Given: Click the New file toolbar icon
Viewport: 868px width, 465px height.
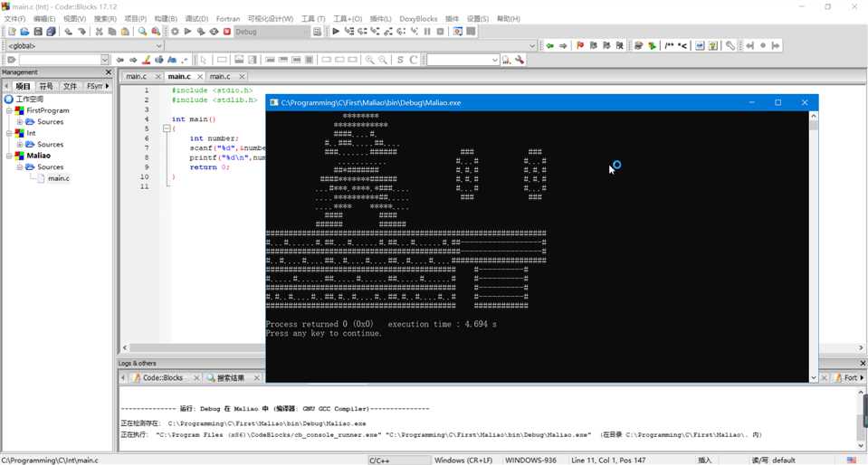Looking at the screenshot, I should tap(12, 32).
